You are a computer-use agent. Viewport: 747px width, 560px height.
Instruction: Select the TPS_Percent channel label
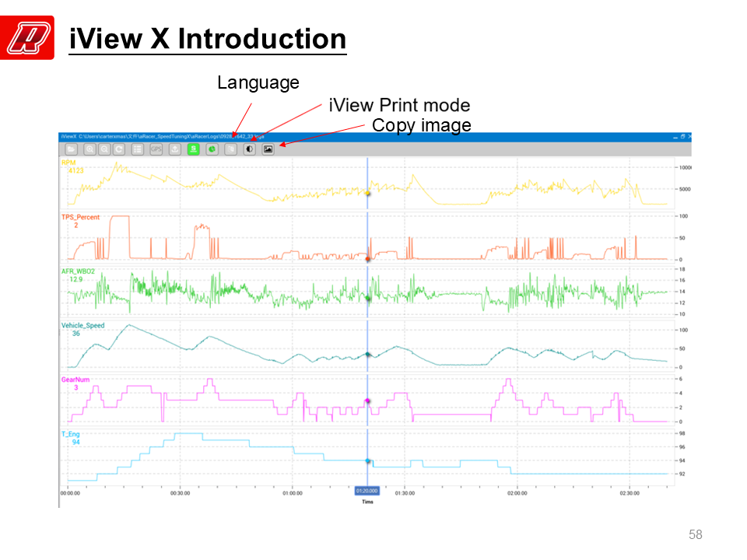pos(80,217)
